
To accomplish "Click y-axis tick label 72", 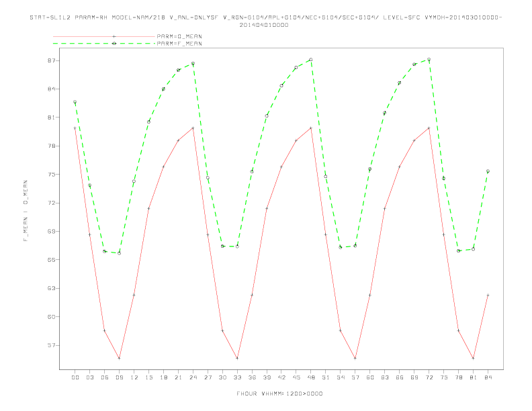I will click(x=52, y=203).
